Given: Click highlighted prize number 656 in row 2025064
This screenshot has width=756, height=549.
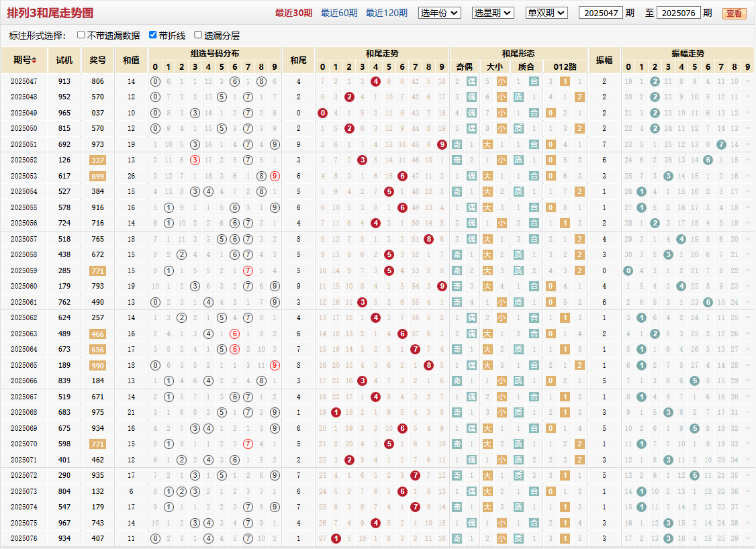Looking at the screenshot, I should (97, 350).
